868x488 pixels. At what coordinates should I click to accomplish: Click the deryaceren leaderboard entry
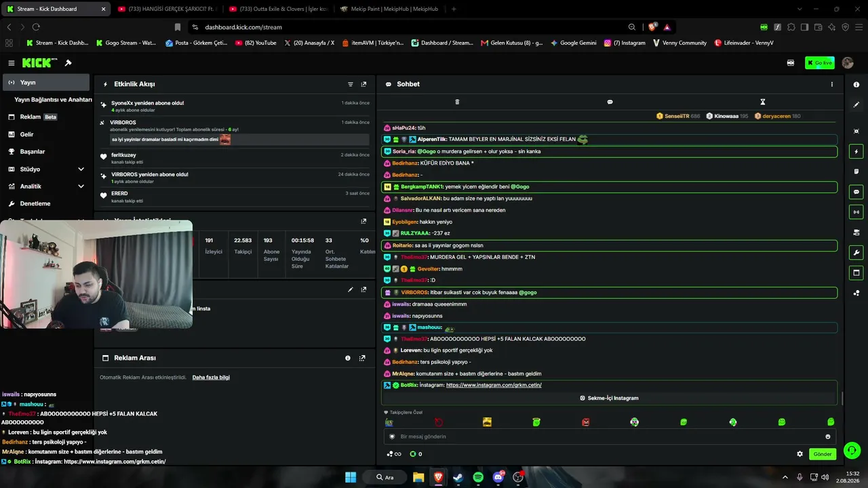(x=778, y=116)
